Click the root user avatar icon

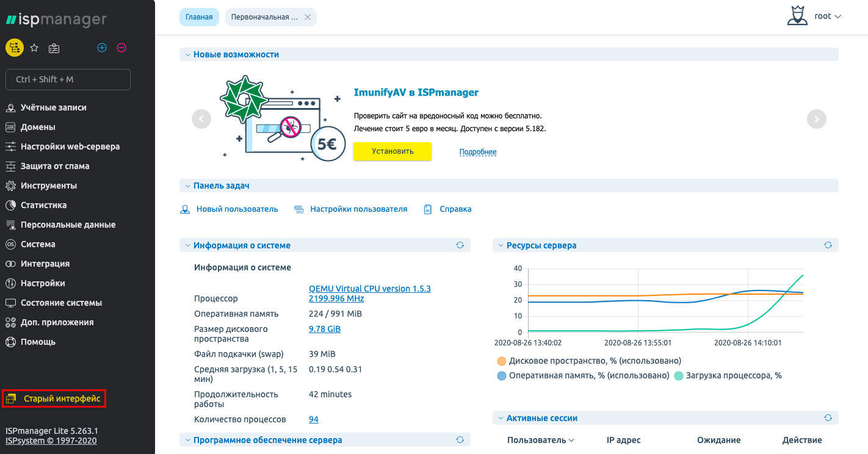click(797, 16)
